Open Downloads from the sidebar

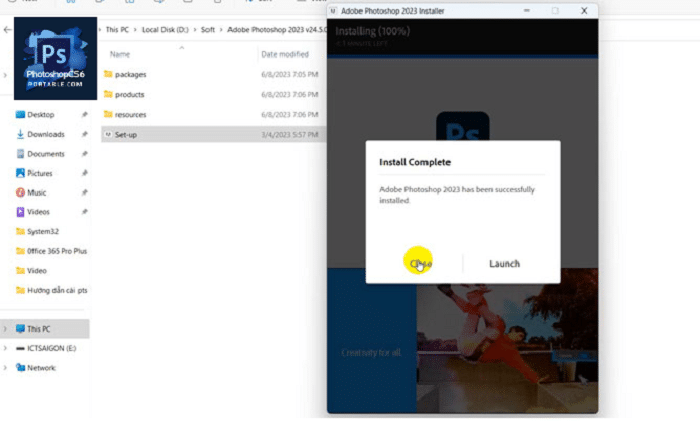pos(45,134)
